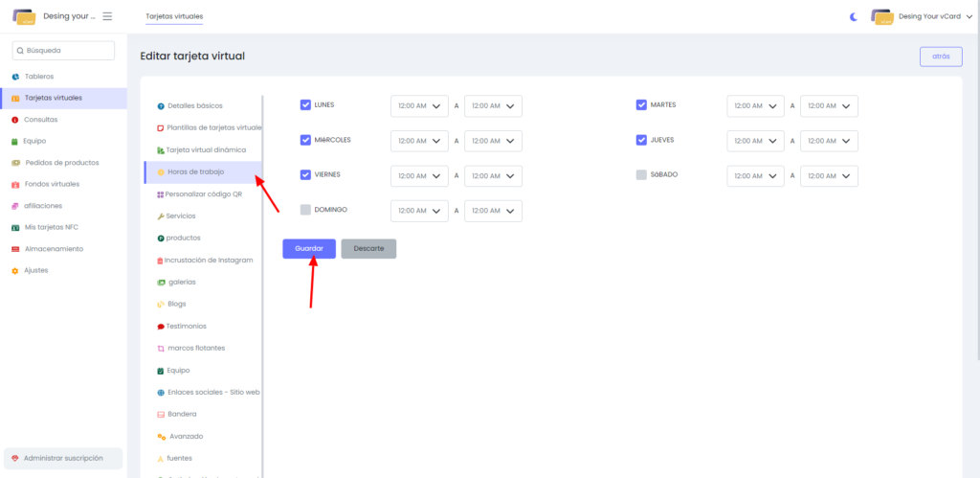
Task: Click the hamburger menu icon in header
Action: [x=107, y=16]
